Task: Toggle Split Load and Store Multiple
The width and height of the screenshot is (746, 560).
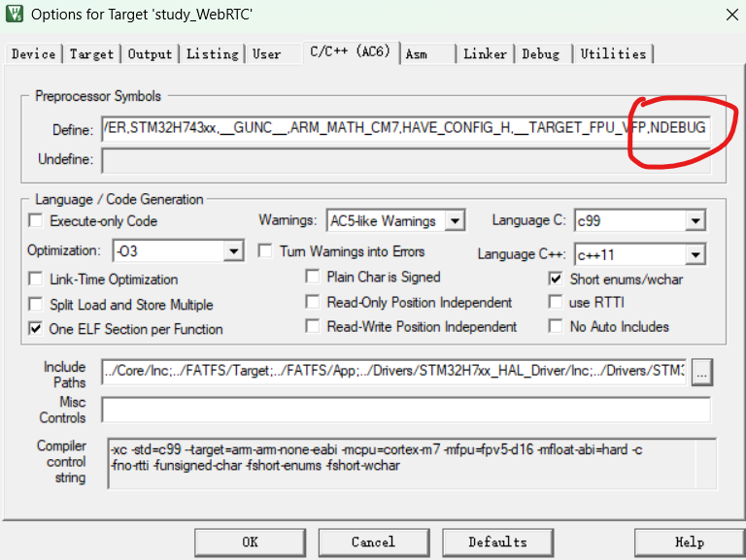Action: click(x=36, y=304)
